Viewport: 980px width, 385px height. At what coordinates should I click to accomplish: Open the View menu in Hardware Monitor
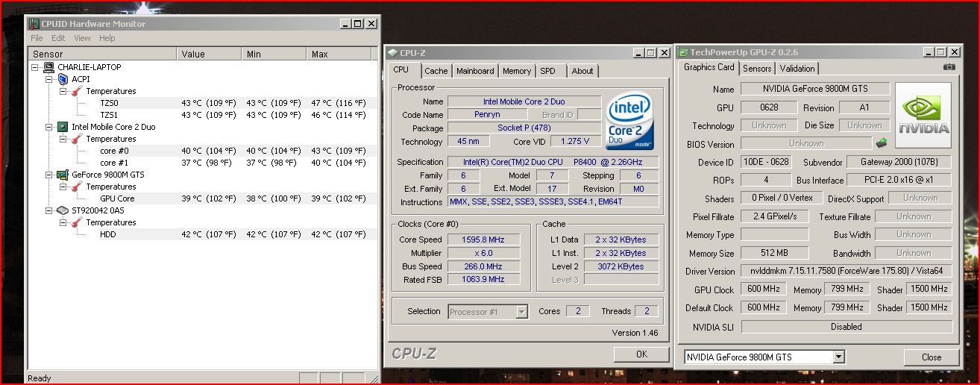[82, 38]
